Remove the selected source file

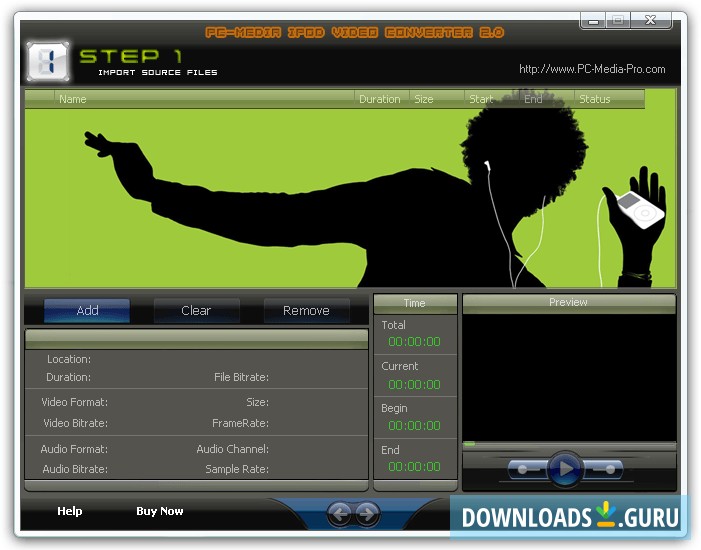(x=306, y=310)
